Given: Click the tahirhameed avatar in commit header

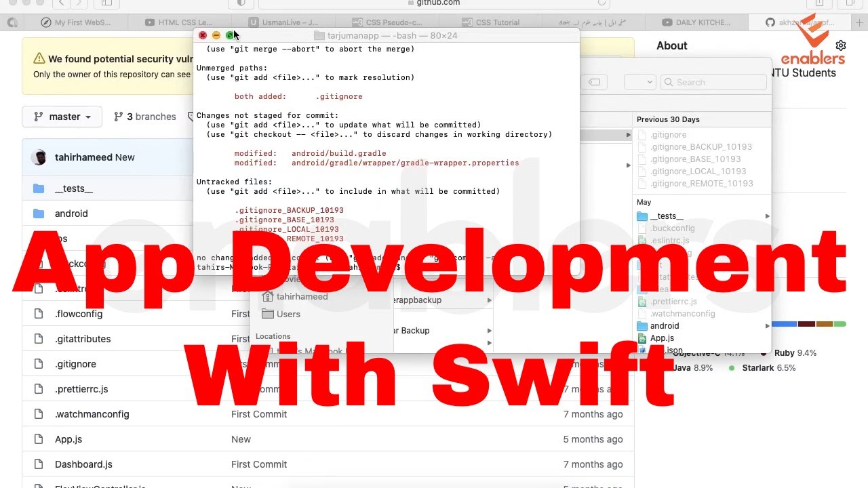Looking at the screenshot, I should [39, 157].
